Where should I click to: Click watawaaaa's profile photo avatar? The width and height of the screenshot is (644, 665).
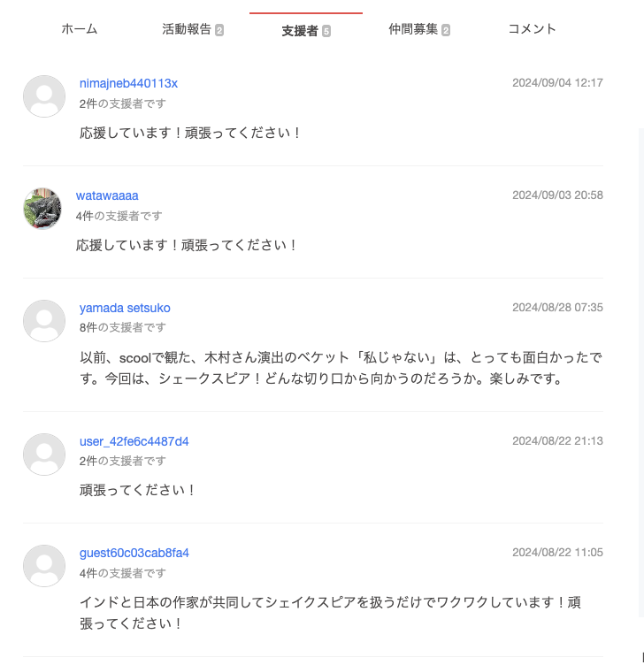tap(42, 209)
